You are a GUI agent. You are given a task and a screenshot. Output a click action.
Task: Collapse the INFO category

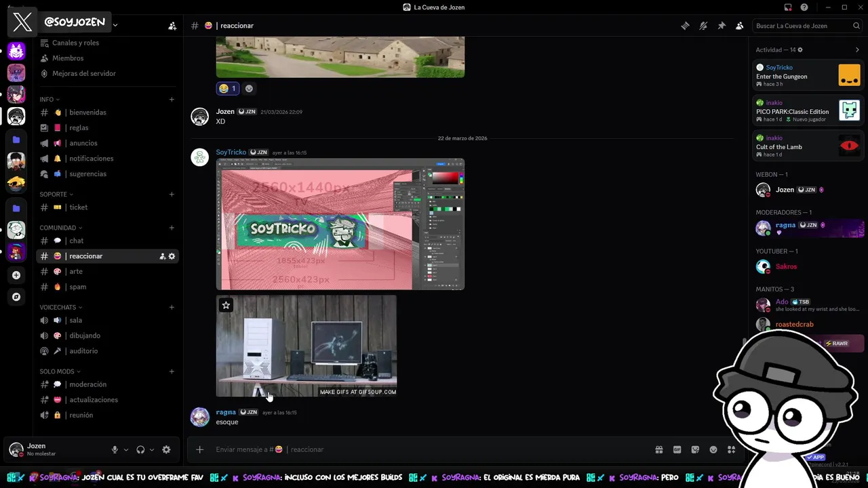pos(49,100)
